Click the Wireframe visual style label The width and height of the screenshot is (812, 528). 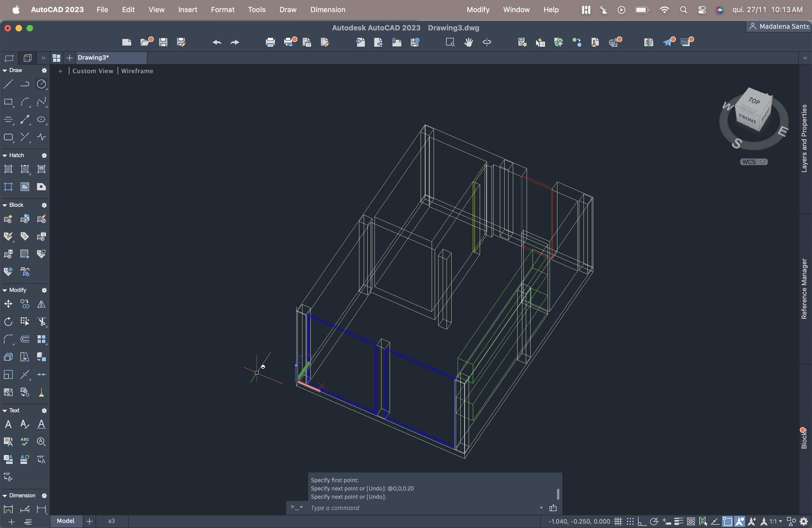coord(137,71)
